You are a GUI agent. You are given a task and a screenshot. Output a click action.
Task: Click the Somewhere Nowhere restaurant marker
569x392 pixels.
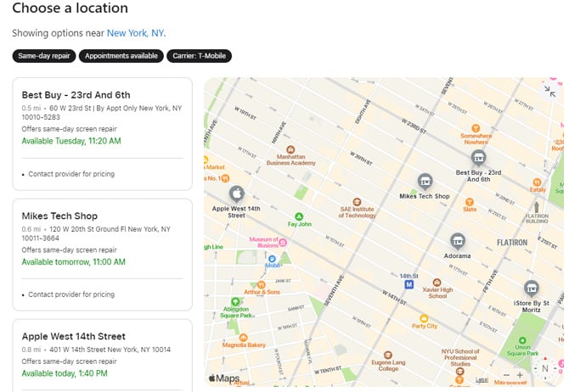pyautogui.click(x=476, y=128)
